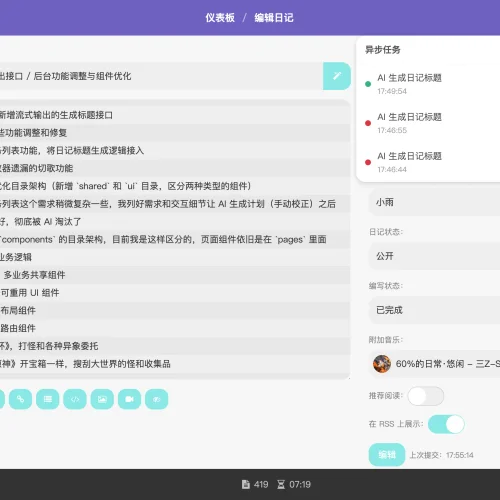Open the 附加音乐 selector showing 60%的日常·悠闲
This screenshot has width=500, height=500.
434,364
